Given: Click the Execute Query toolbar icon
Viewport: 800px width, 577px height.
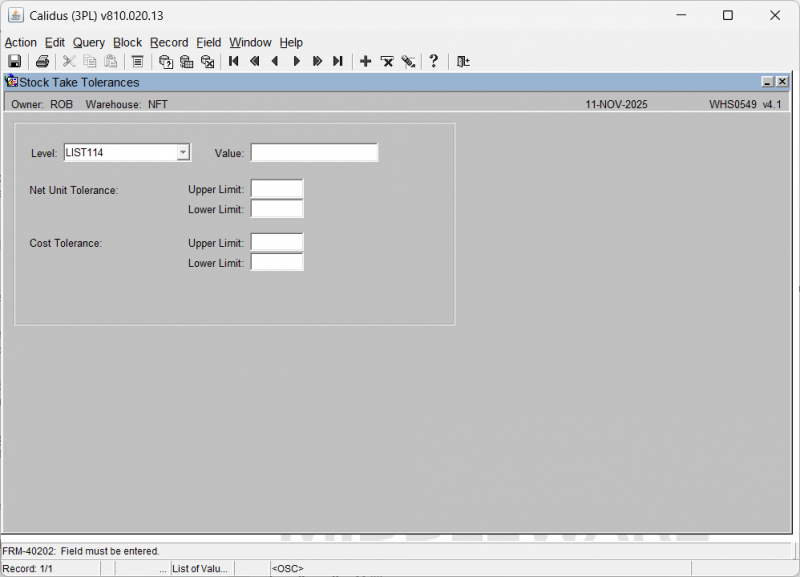Looking at the screenshot, I should point(186,62).
